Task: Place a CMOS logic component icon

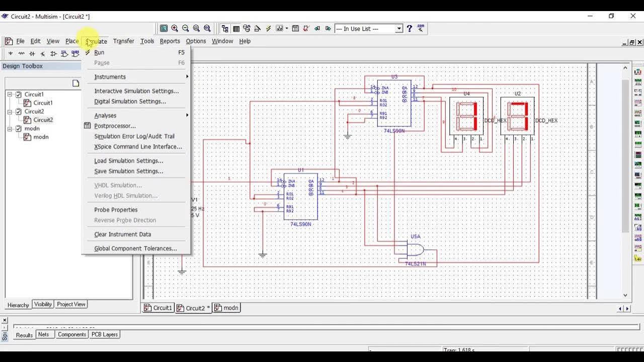Action: click(x=75, y=53)
